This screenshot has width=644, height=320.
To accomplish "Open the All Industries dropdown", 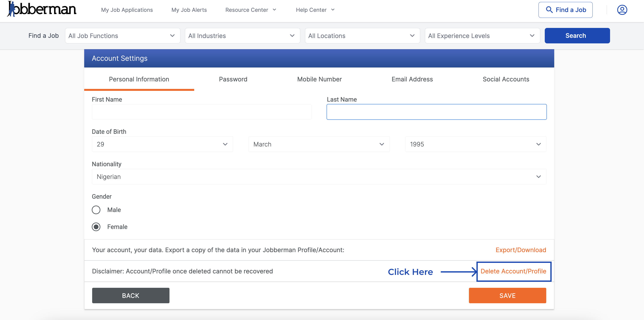I will 242,36.
